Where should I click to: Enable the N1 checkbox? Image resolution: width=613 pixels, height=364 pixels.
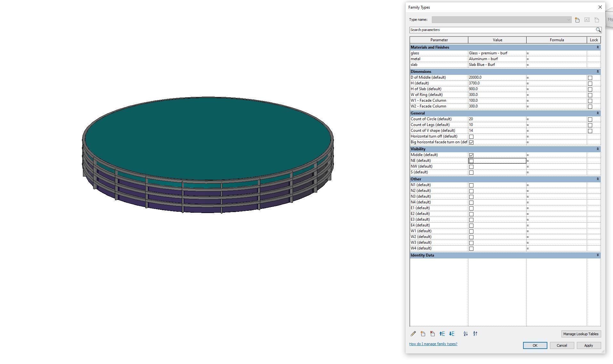[x=471, y=185]
